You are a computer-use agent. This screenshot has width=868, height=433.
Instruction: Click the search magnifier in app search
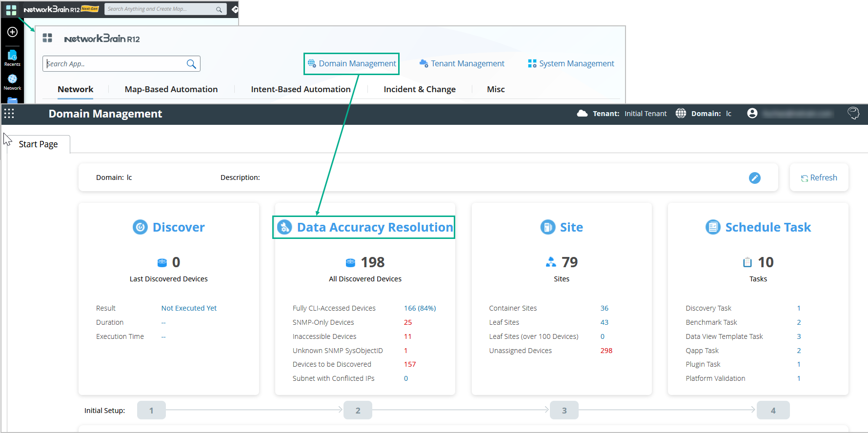click(x=191, y=64)
